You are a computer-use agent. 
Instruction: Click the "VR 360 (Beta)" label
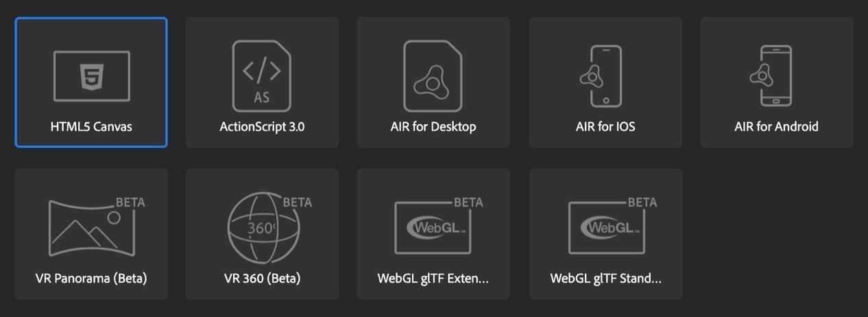coord(262,279)
